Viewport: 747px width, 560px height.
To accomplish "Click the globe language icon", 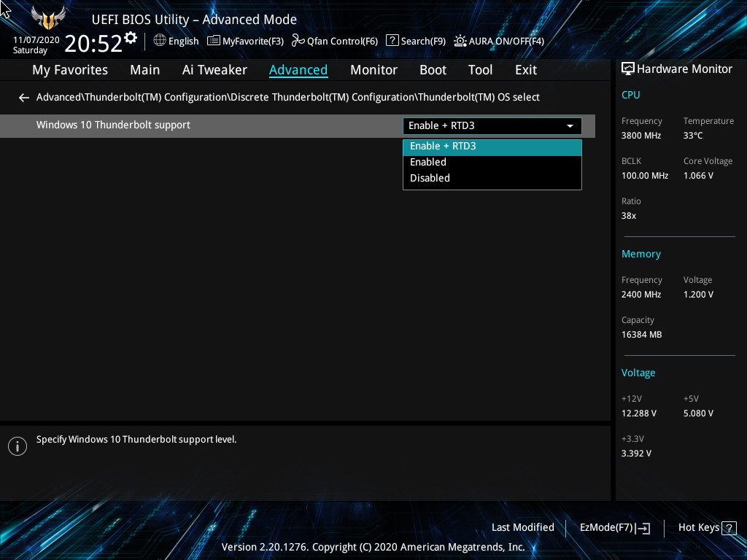I will (x=160, y=41).
